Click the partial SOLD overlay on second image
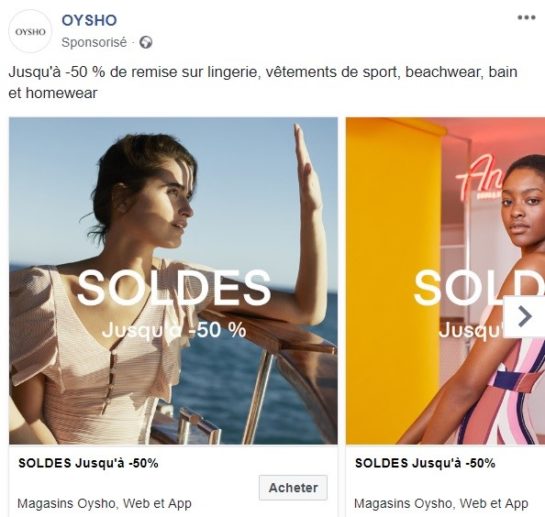The height and width of the screenshot is (517, 545). click(479, 288)
